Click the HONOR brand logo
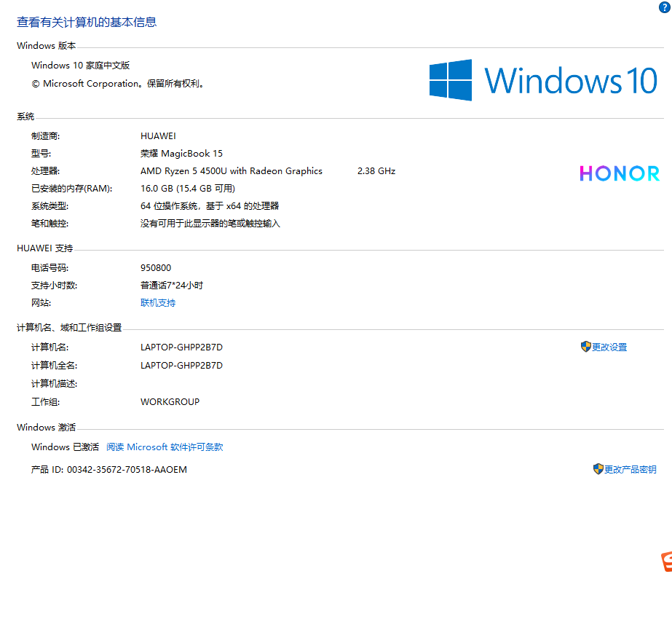 point(620,173)
